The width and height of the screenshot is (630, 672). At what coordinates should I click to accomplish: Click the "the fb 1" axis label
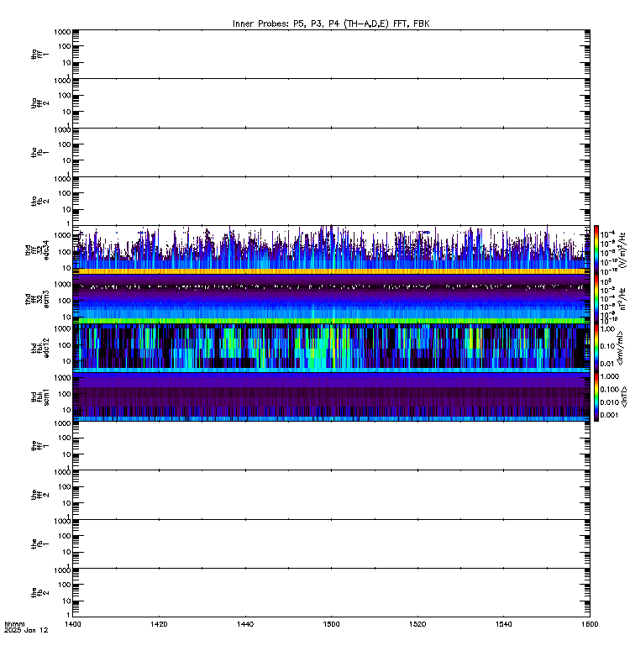tap(39, 543)
